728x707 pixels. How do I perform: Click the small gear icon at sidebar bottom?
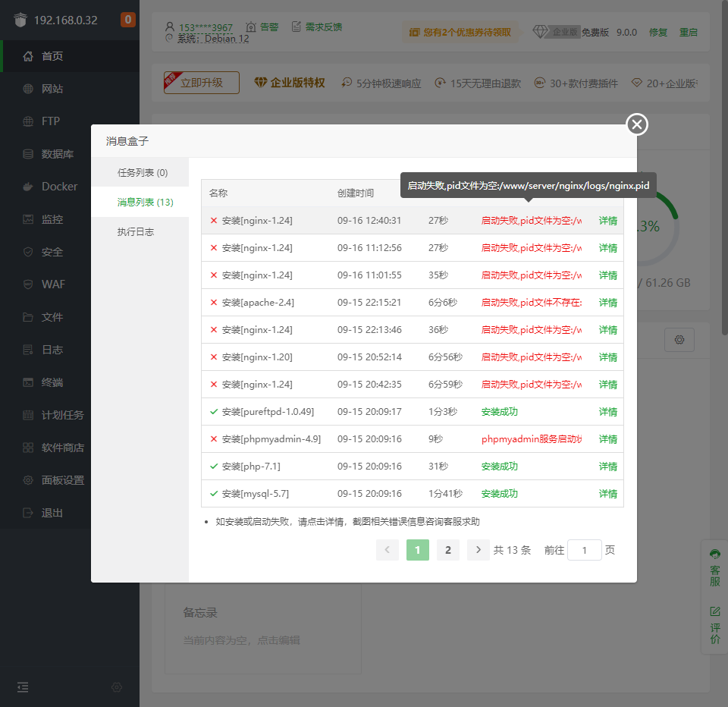[x=117, y=687]
